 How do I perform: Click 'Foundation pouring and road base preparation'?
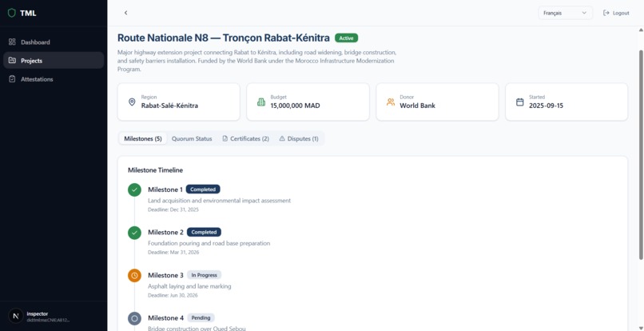click(209, 243)
